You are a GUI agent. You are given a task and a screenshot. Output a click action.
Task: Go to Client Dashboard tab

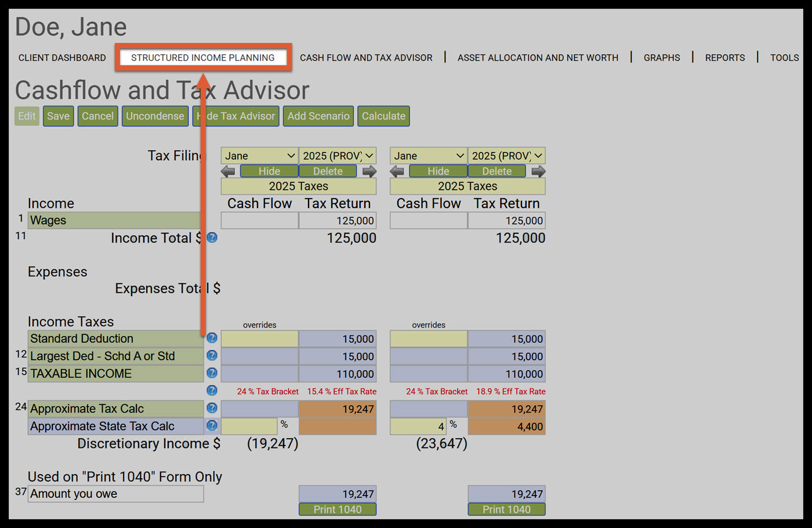point(62,57)
